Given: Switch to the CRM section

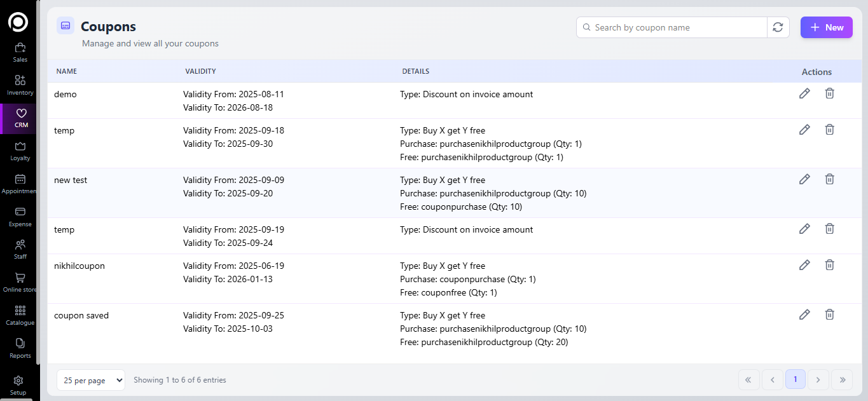Looking at the screenshot, I should [20, 118].
